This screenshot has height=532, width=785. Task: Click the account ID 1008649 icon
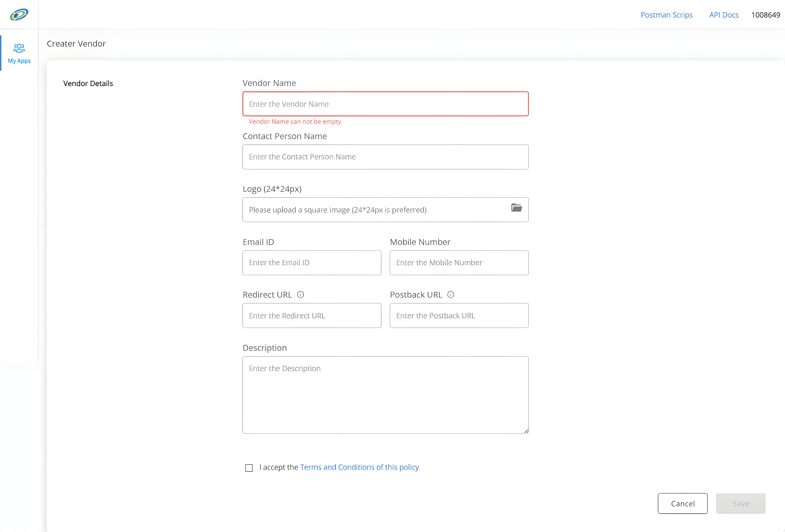[766, 14]
